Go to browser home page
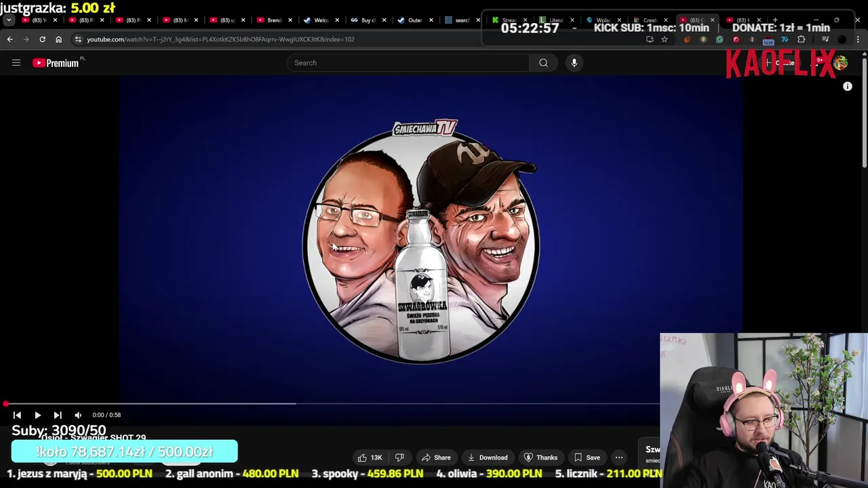868x488 pixels. (x=58, y=39)
